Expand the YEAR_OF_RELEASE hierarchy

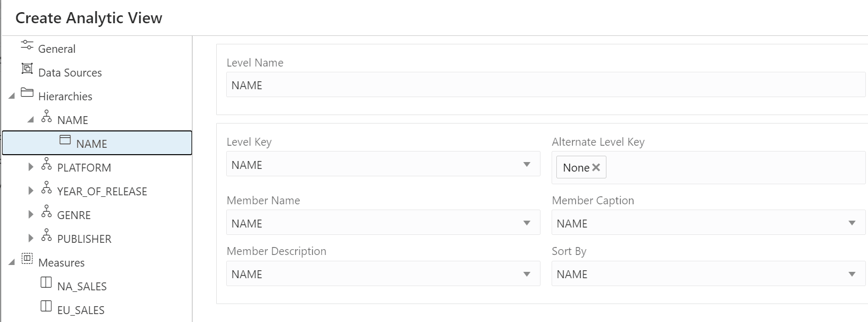point(31,190)
